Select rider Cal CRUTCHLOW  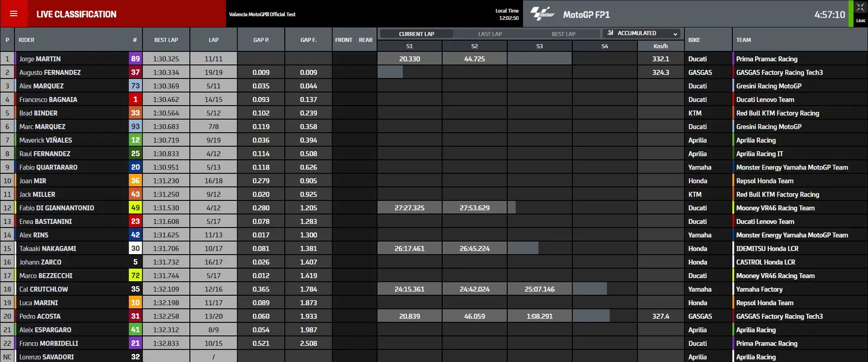click(43, 289)
